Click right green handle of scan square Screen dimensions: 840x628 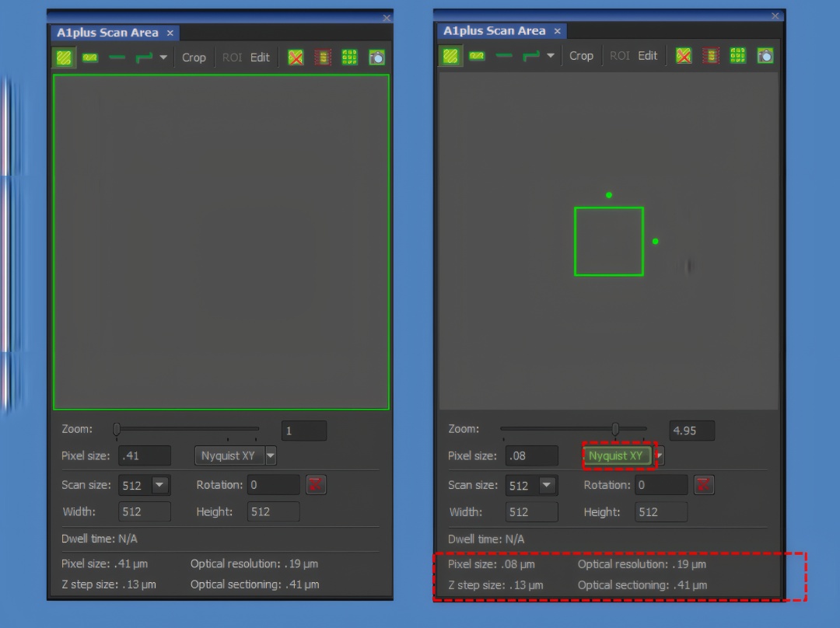[x=655, y=242]
